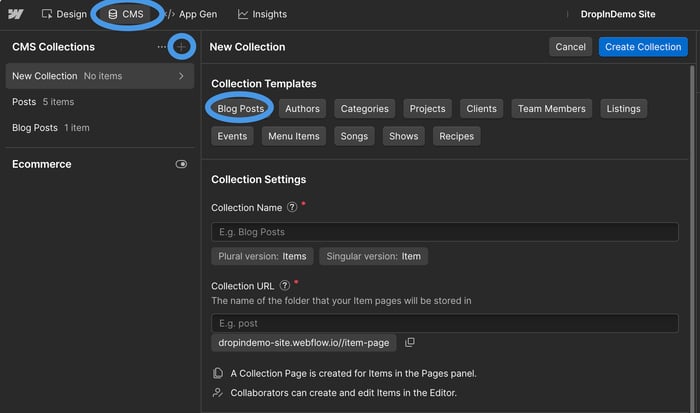Choose the Authors template
The width and height of the screenshot is (700, 413).
coord(302,108)
